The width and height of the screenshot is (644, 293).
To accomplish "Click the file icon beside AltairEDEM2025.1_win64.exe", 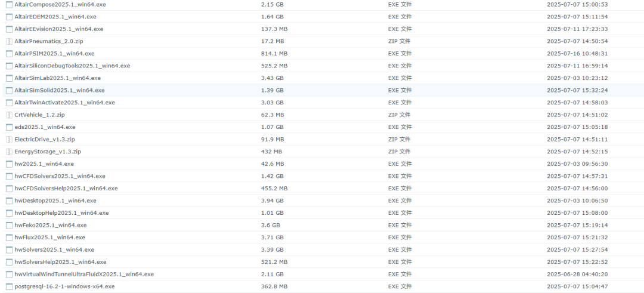I will coord(9,17).
